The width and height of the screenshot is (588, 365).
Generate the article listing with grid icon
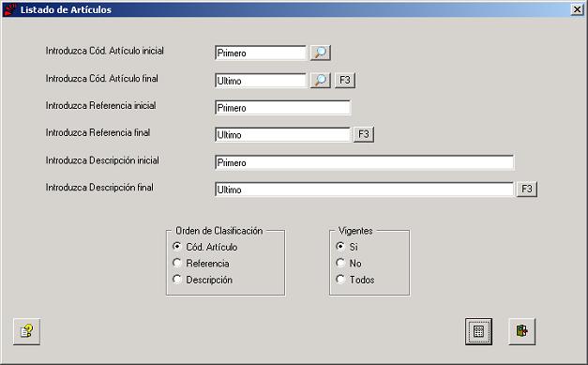point(478,331)
